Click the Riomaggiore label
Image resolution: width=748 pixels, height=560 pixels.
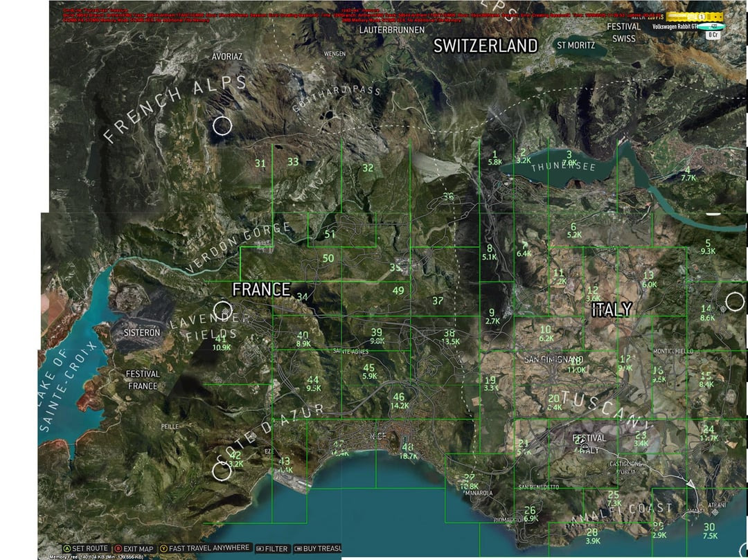(509, 520)
